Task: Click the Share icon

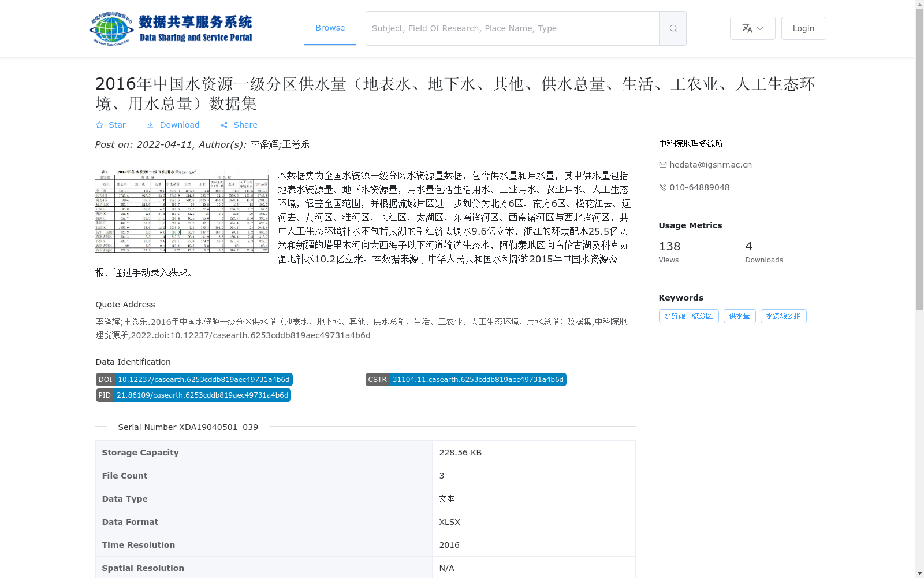Action: coord(224,125)
